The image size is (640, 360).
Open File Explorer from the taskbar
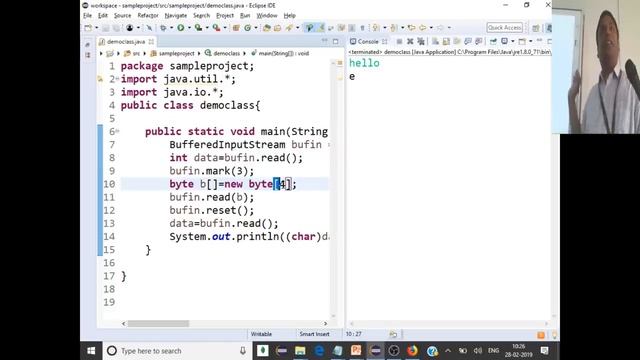pos(300,351)
